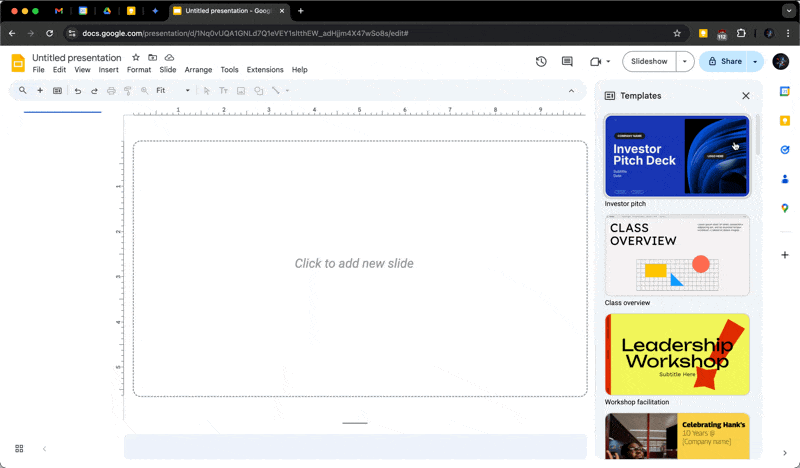Click the Slideshow button
The width and height of the screenshot is (800, 468).
[x=649, y=61]
